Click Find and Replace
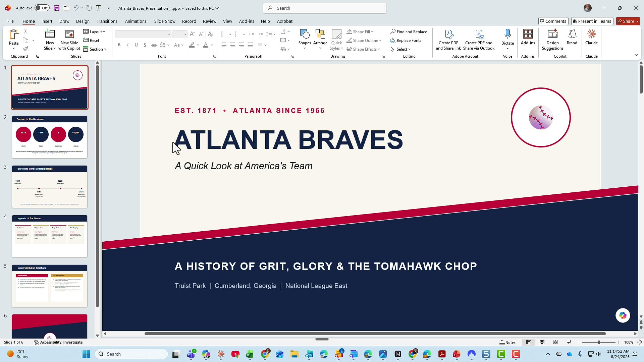 [x=409, y=32]
